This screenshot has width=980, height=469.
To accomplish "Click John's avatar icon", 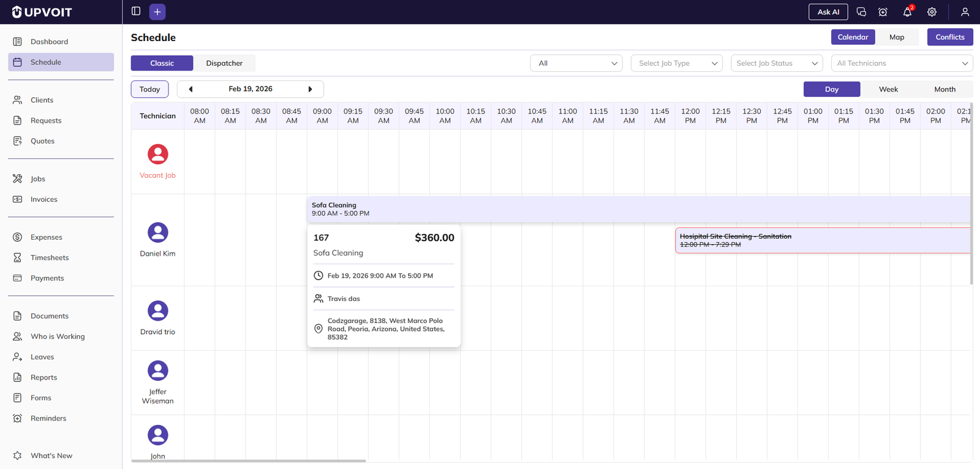I will tap(157, 435).
